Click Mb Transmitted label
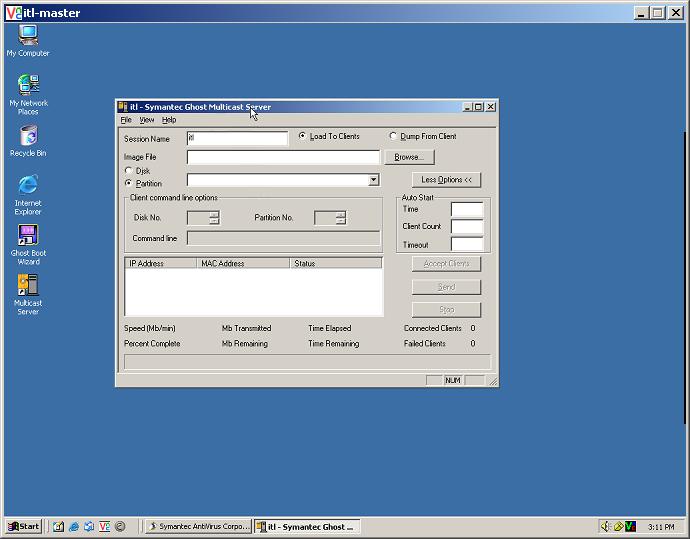This screenshot has height=539, width=690. click(x=246, y=328)
